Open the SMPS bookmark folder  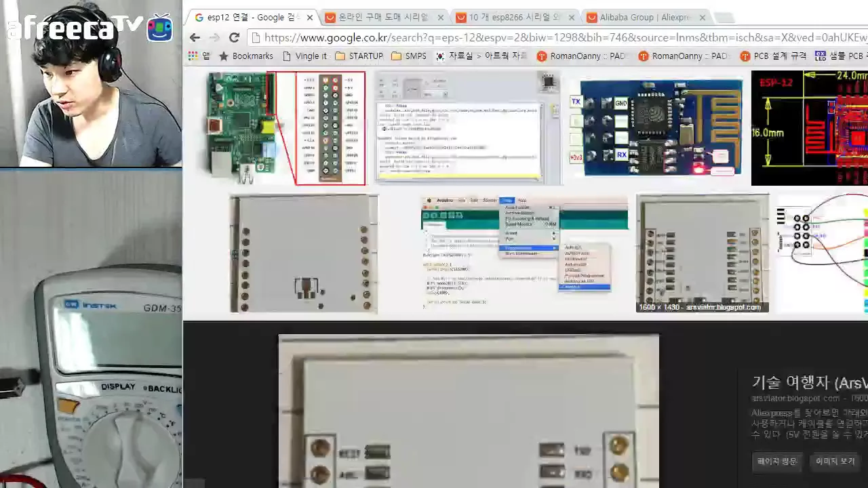tap(409, 56)
